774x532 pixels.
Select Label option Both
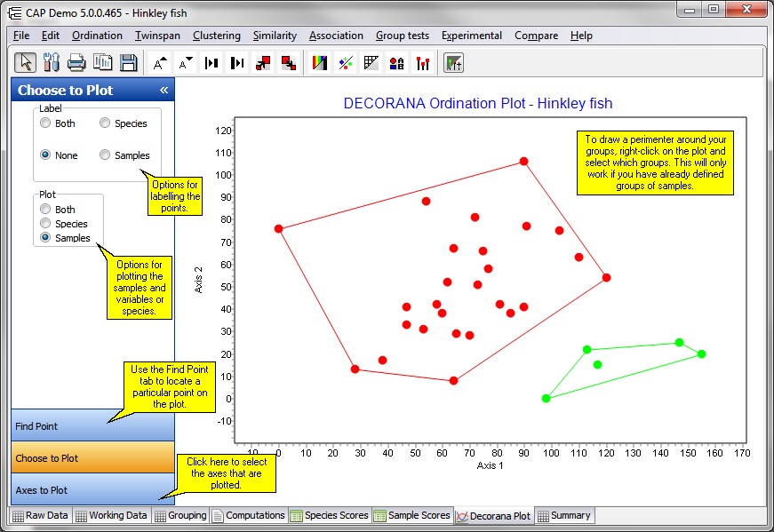coord(58,123)
